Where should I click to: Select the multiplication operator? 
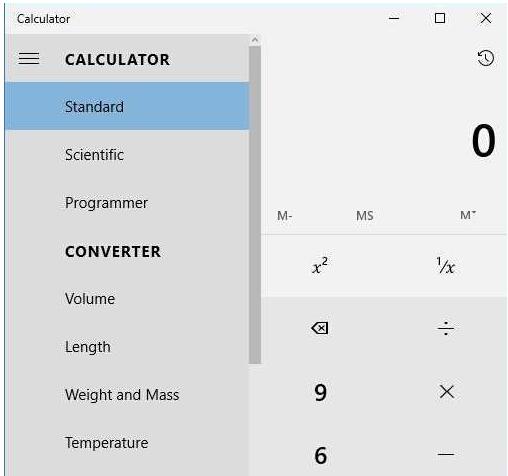pyautogui.click(x=446, y=392)
